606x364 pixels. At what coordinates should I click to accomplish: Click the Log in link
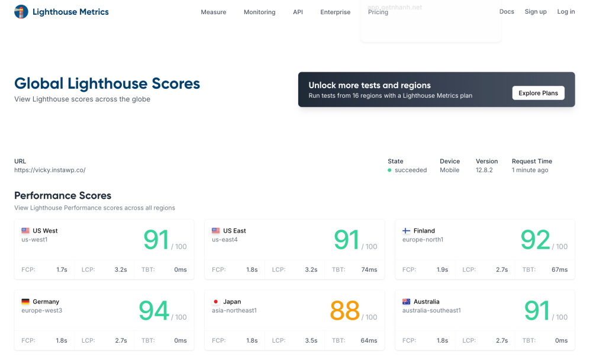point(566,11)
